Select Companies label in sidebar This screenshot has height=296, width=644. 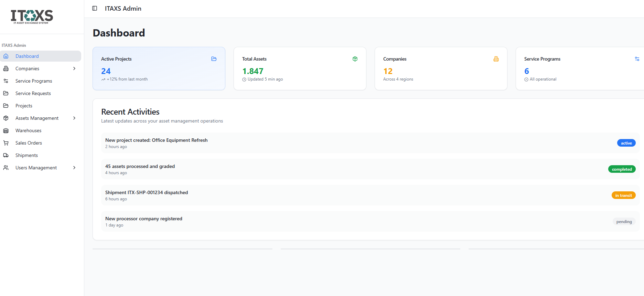pos(27,68)
